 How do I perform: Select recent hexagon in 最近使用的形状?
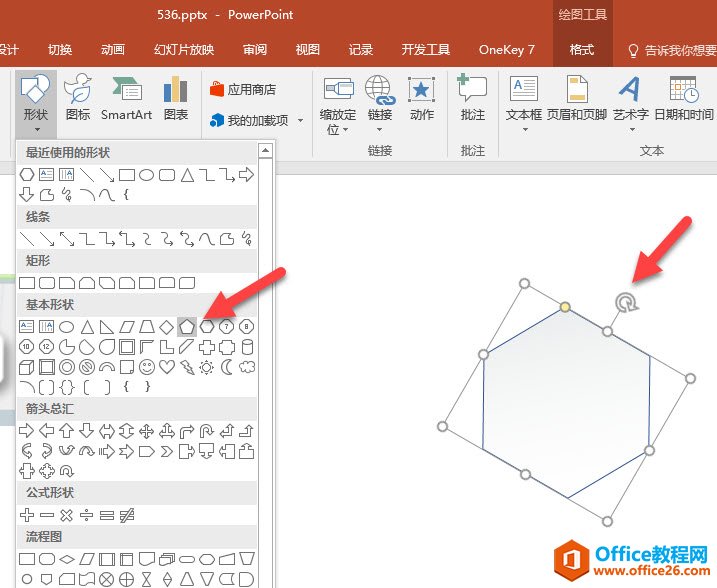[x=27, y=174]
